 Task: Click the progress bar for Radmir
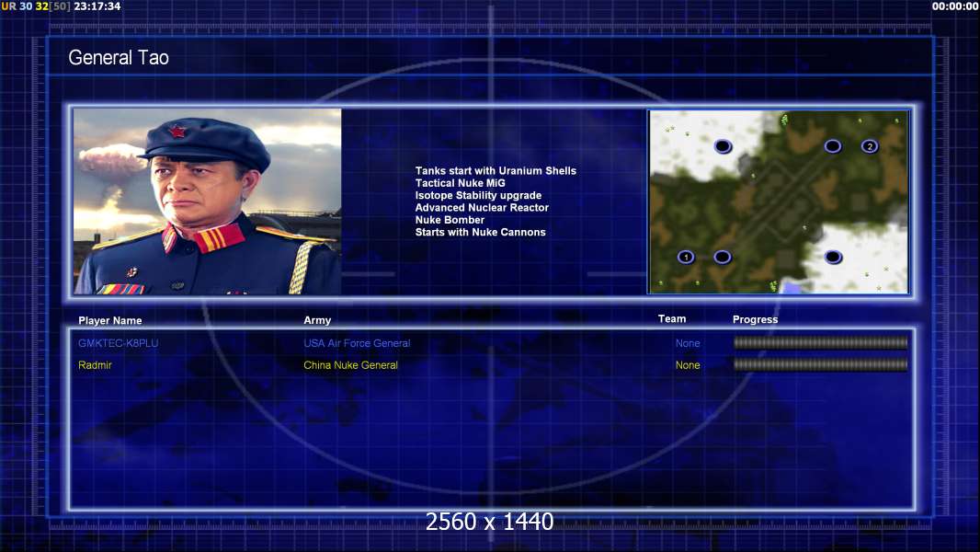coord(820,364)
